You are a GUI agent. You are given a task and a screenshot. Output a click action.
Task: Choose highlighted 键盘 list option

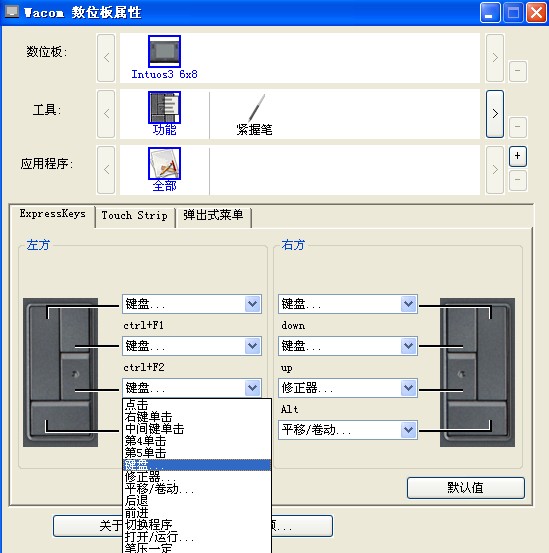pos(197,465)
